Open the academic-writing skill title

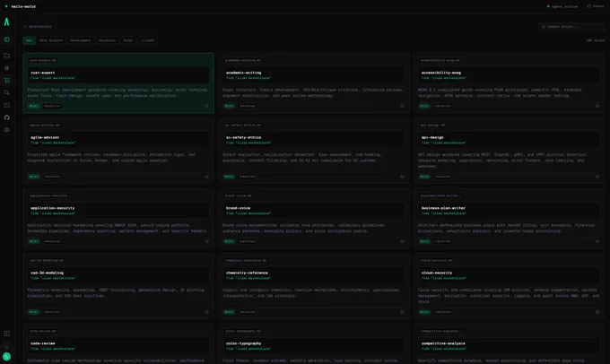(243, 73)
